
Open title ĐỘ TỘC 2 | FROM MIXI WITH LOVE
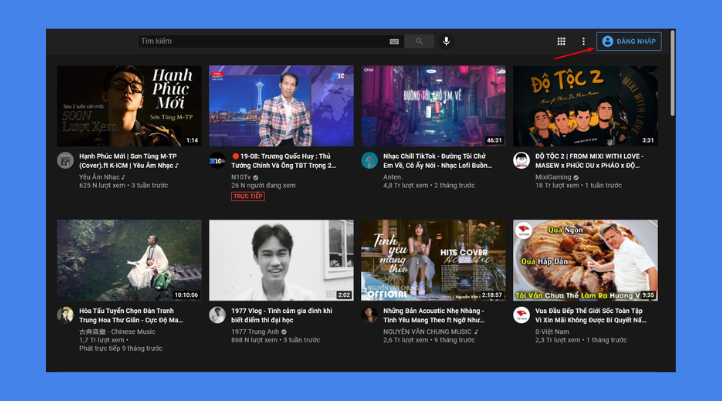[x=589, y=161]
